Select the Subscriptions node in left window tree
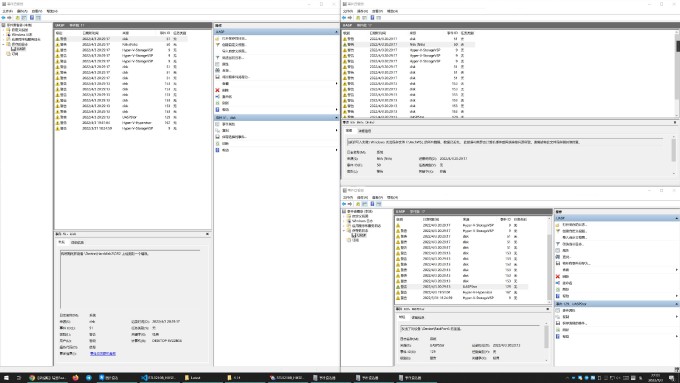Image resolution: width=680 pixels, height=383 pixels. 13,54
